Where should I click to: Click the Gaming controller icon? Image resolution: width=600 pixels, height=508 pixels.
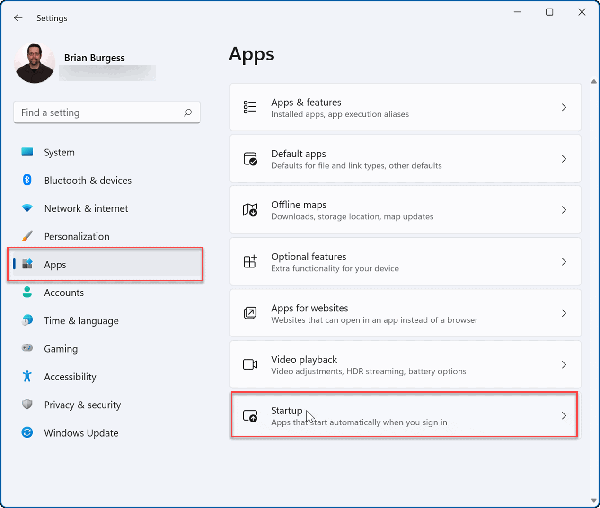[x=27, y=348]
